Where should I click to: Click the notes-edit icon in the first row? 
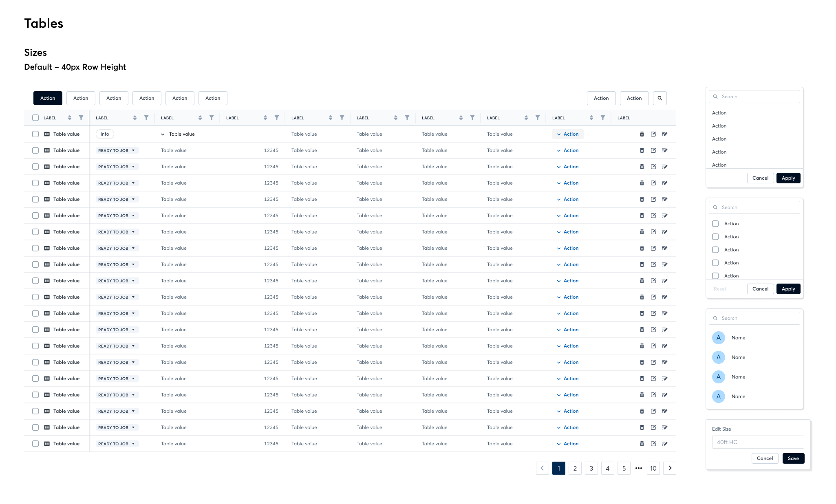[x=665, y=134]
